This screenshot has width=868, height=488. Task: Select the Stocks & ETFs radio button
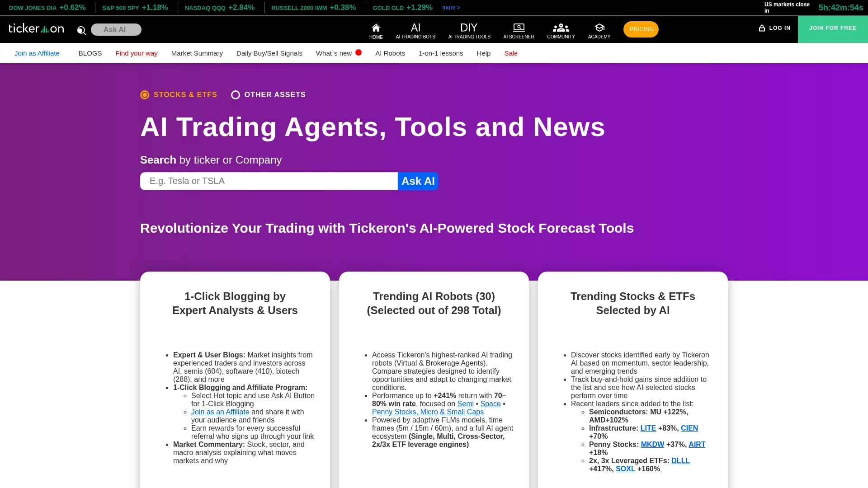[x=145, y=95]
